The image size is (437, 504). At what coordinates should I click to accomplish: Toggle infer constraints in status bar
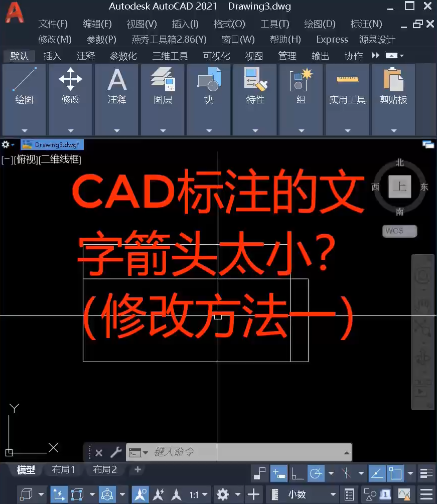coord(259,473)
